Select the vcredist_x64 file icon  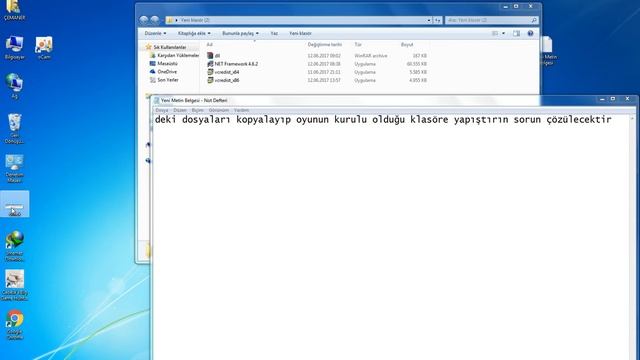(x=210, y=72)
